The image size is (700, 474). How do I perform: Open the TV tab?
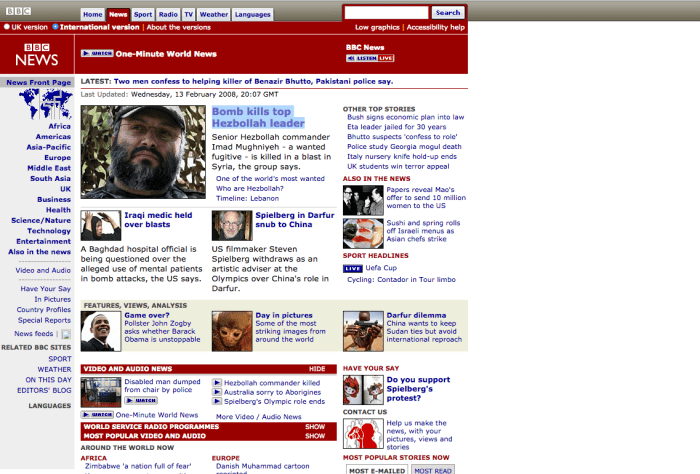point(189,14)
